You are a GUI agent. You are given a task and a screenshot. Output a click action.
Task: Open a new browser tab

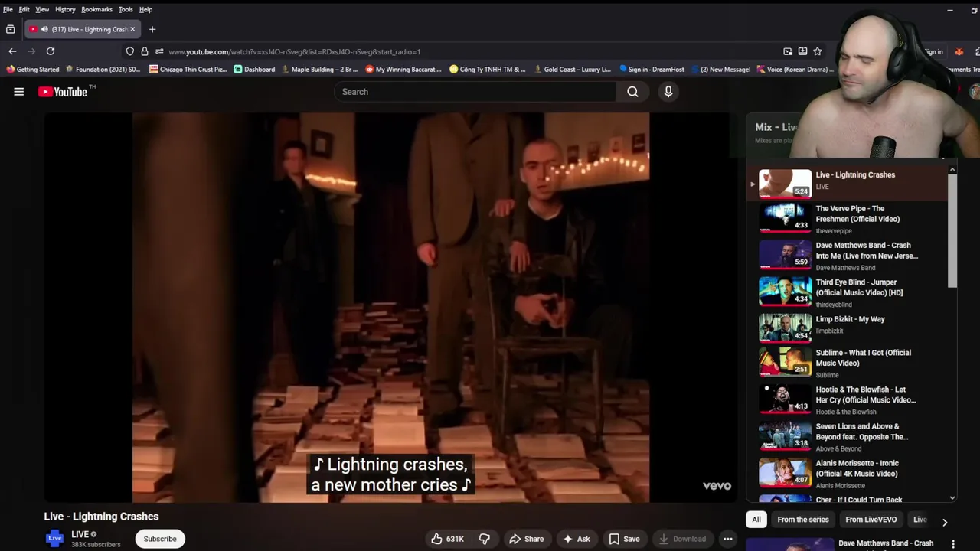click(x=152, y=29)
